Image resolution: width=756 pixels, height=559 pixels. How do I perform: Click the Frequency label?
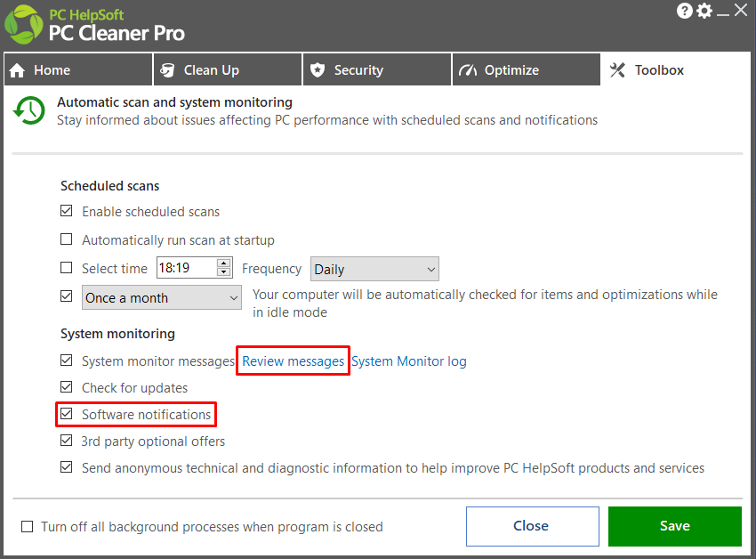tap(271, 269)
